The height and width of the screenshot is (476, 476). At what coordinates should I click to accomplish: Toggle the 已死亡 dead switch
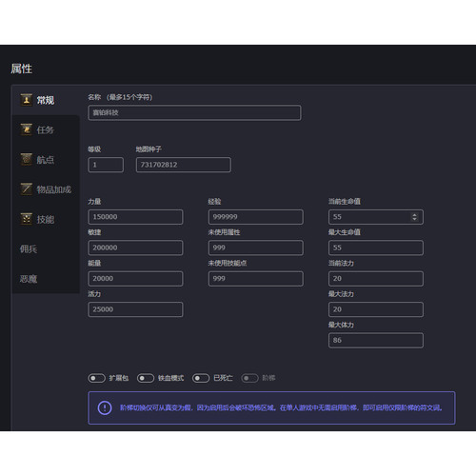(x=201, y=378)
